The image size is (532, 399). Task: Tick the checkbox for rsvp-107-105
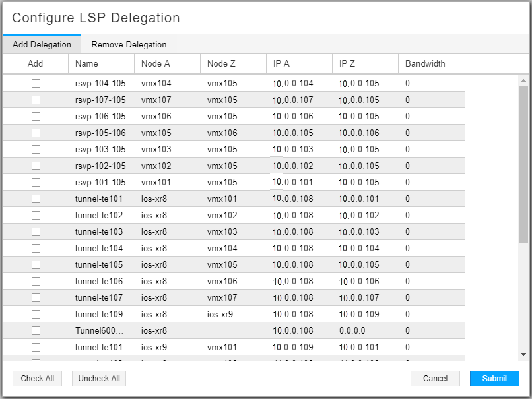36,100
